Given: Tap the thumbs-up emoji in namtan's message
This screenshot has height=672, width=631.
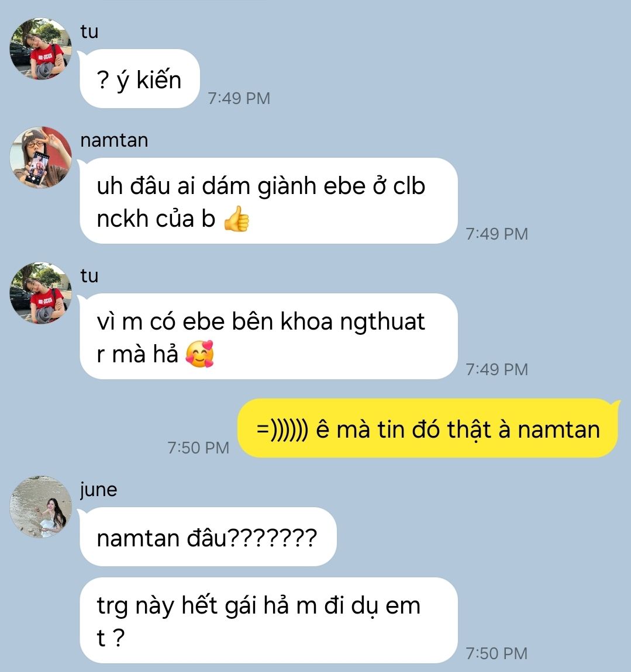Looking at the screenshot, I should coord(237,219).
